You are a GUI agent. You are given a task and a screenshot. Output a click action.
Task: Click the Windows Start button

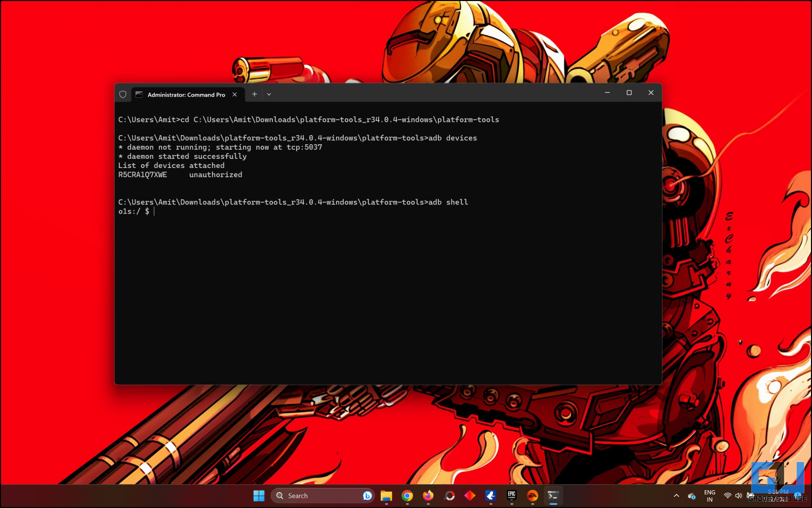tap(259, 496)
